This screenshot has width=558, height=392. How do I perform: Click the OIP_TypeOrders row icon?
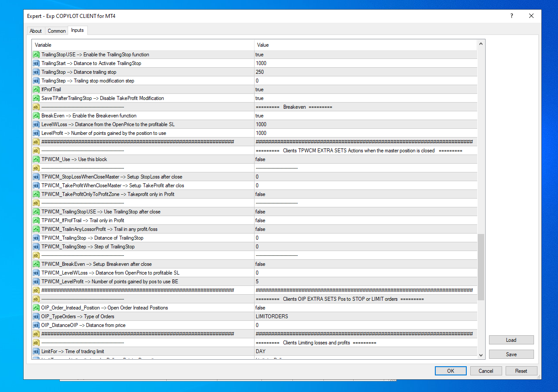coord(36,316)
